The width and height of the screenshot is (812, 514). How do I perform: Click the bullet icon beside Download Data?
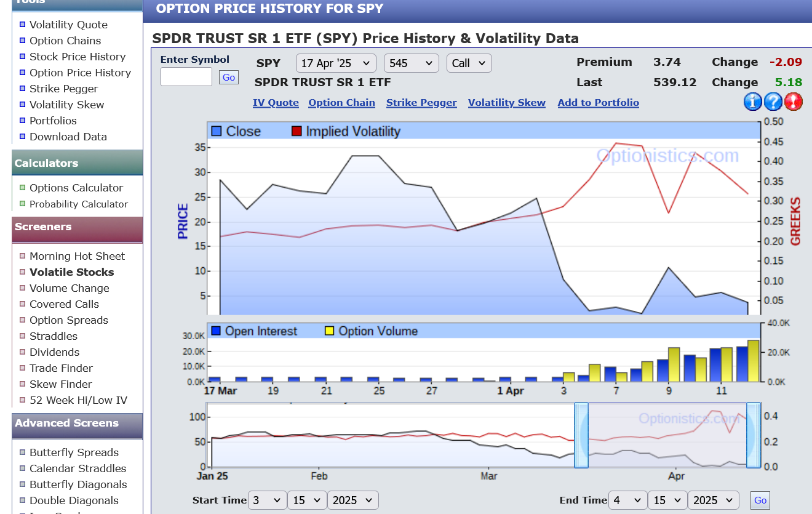tap(23, 137)
